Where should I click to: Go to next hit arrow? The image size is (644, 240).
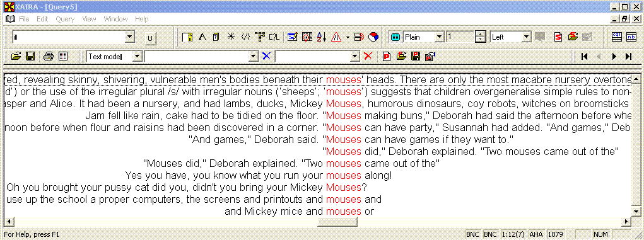(x=614, y=57)
